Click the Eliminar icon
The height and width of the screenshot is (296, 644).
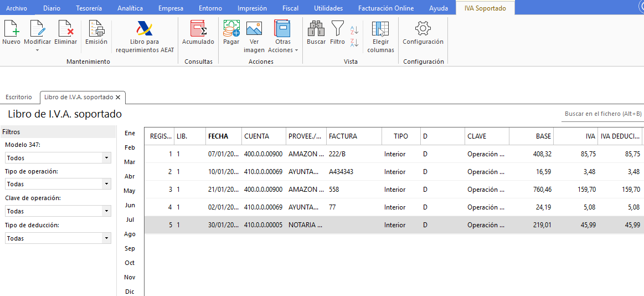(x=66, y=28)
